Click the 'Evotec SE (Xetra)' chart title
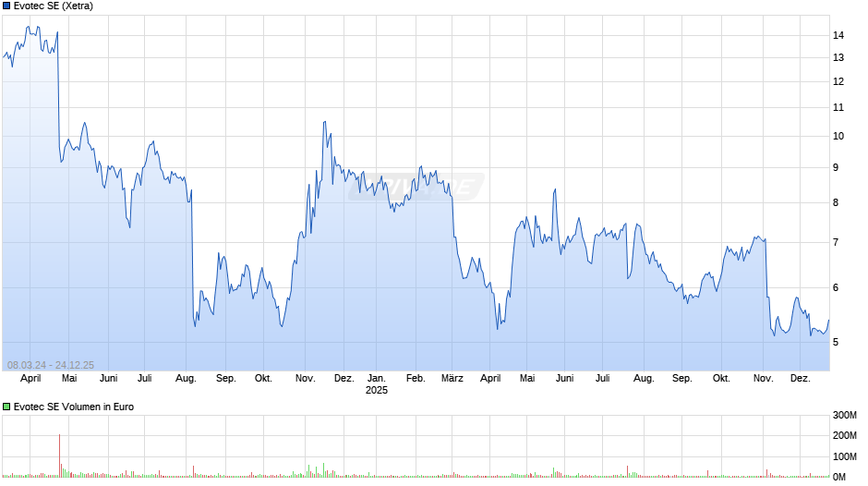Screen dimensions: 868x486 pyautogui.click(x=54, y=6)
